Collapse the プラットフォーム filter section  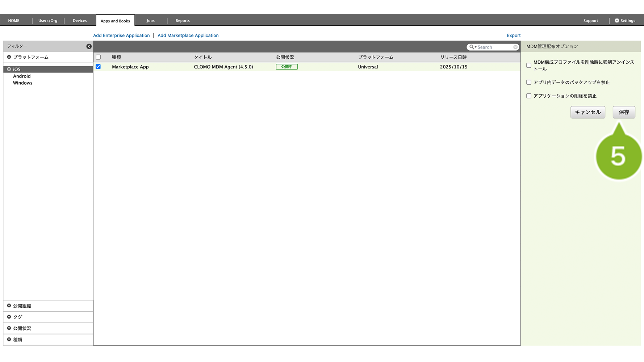click(x=9, y=57)
